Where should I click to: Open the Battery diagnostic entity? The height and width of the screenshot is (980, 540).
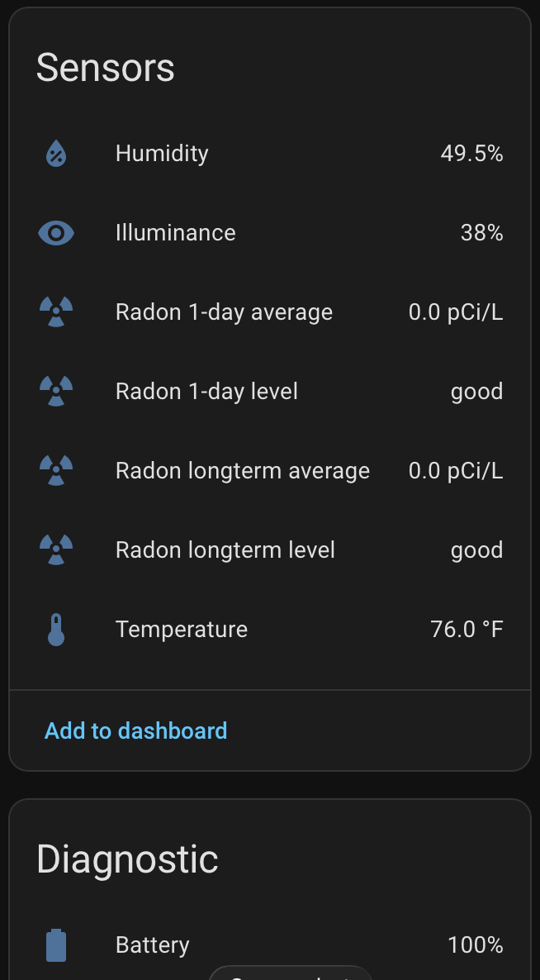pos(270,945)
